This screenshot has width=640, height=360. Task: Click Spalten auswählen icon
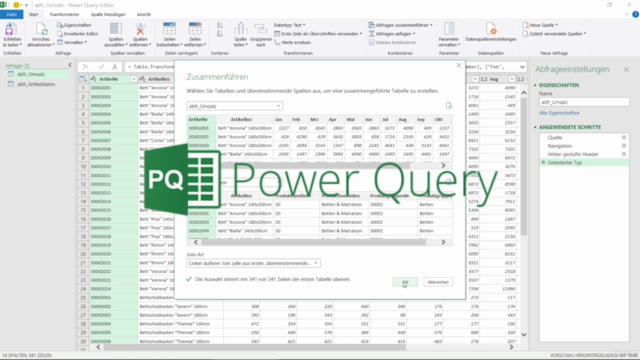pos(116,29)
